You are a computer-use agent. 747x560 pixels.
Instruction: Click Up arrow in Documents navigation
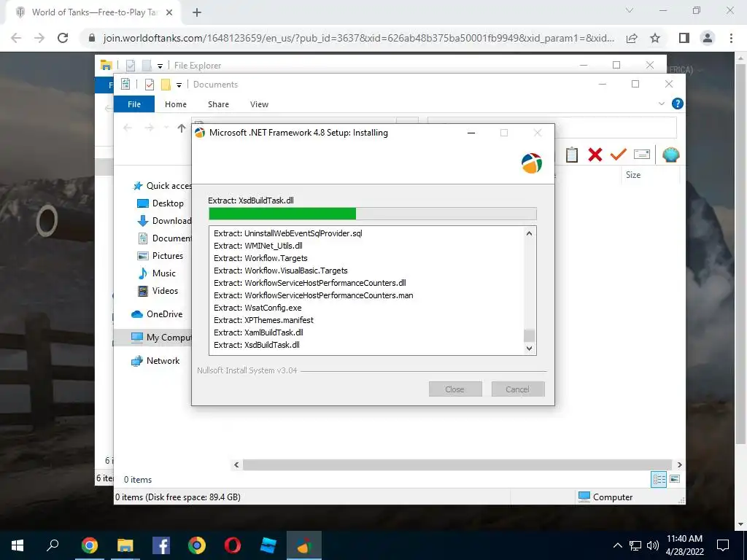[x=181, y=128]
